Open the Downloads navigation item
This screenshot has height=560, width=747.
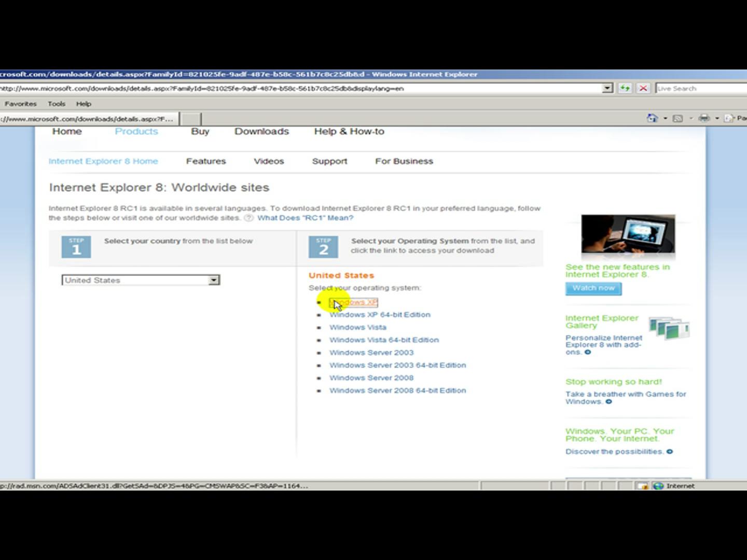(x=261, y=132)
